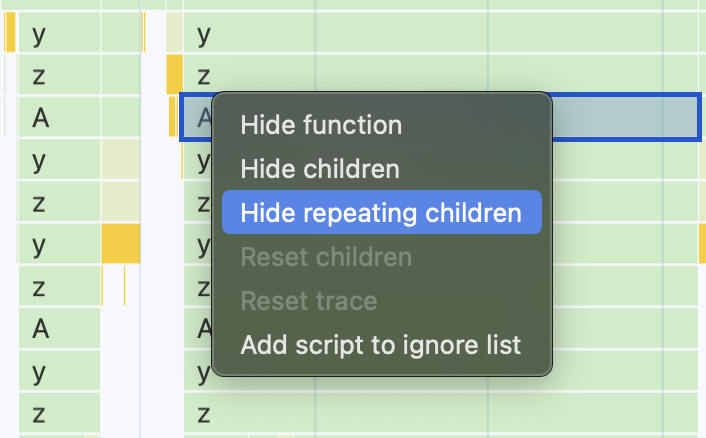Image resolution: width=706 pixels, height=438 pixels.
Task: Click the greyed-out Reset trace entry
Action: pyautogui.click(x=309, y=301)
